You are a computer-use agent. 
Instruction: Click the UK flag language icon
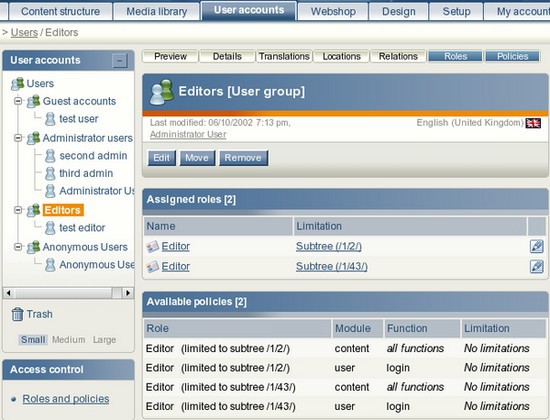(x=533, y=123)
